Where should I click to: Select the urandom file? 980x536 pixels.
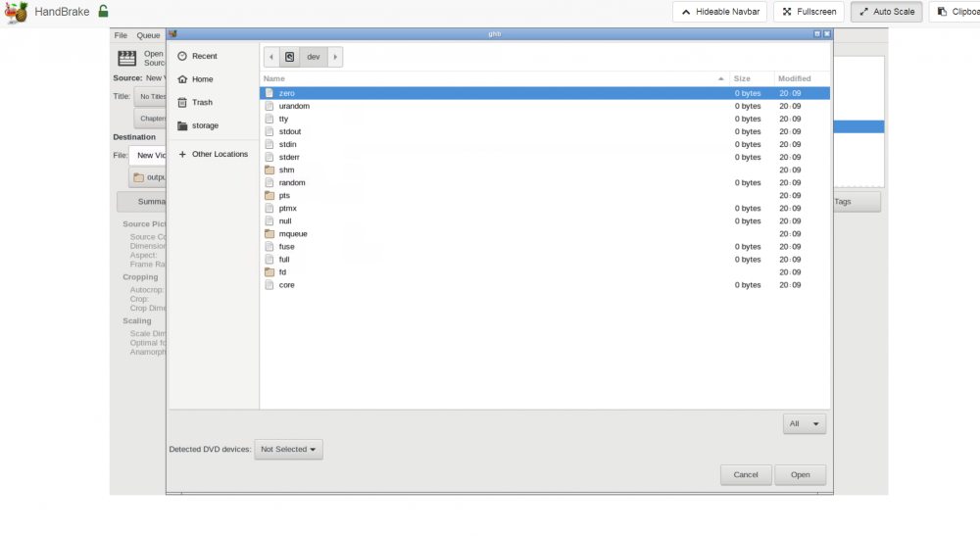544,106
